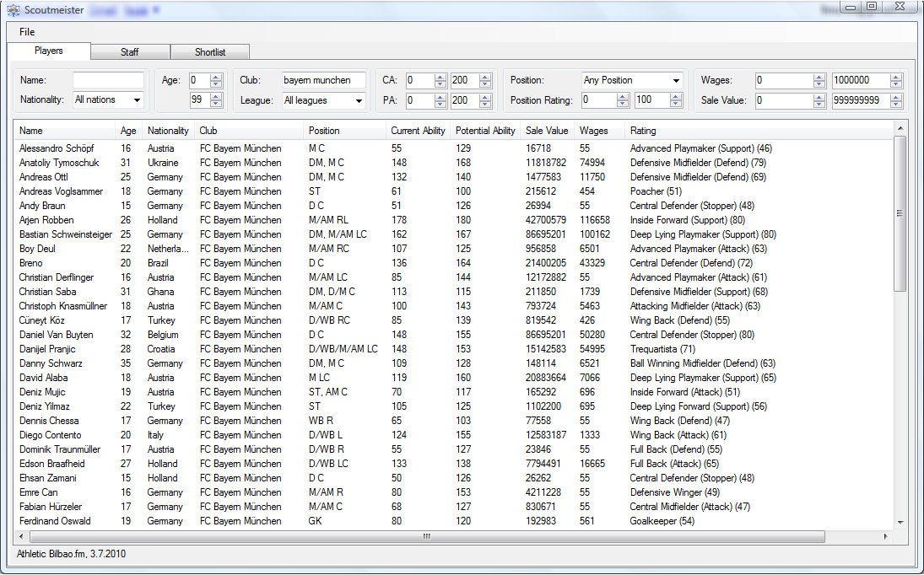The height and width of the screenshot is (575, 924).
Task: Click the horizontal scrollbar right arrow
Action: (x=885, y=536)
